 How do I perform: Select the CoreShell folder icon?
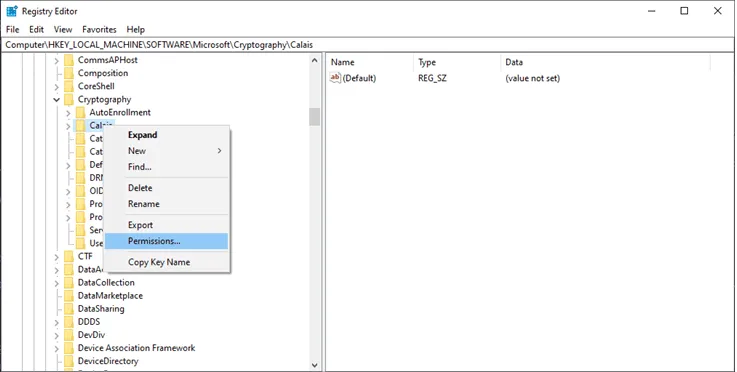click(x=69, y=87)
